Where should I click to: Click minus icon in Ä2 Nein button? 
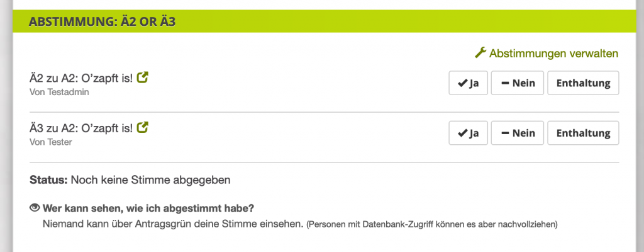[x=505, y=83]
